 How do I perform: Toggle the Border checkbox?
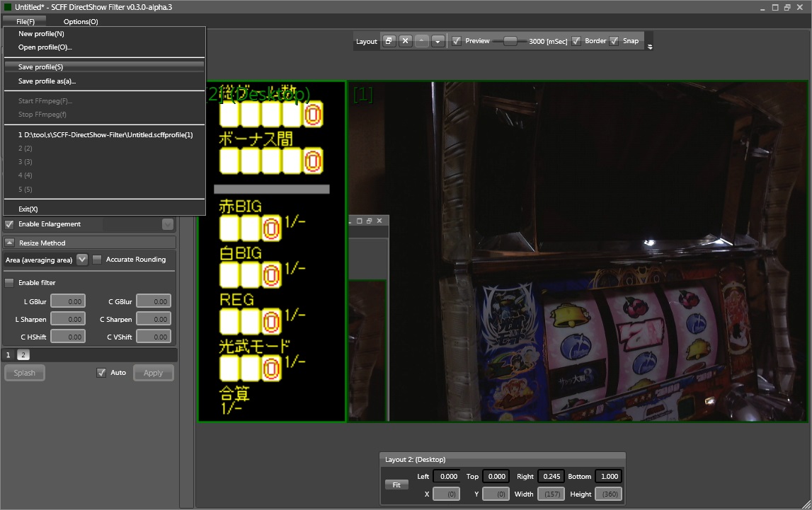[x=576, y=41]
